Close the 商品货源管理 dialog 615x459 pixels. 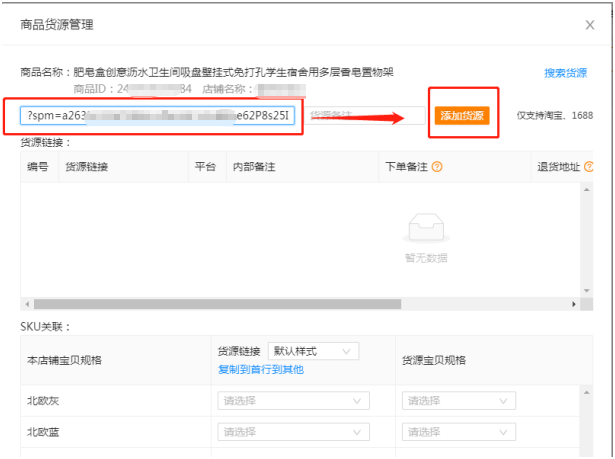(x=590, y=25)
